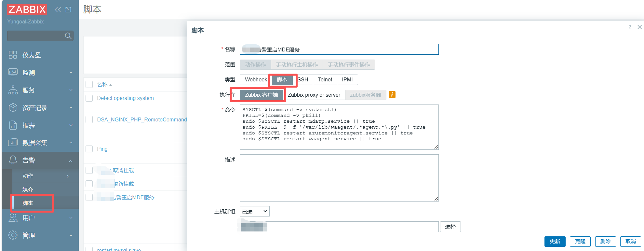Screen dimensions: 644x251
Task: Click the sidebar kiosk toggle icon
Action: (x=68, y=9)
